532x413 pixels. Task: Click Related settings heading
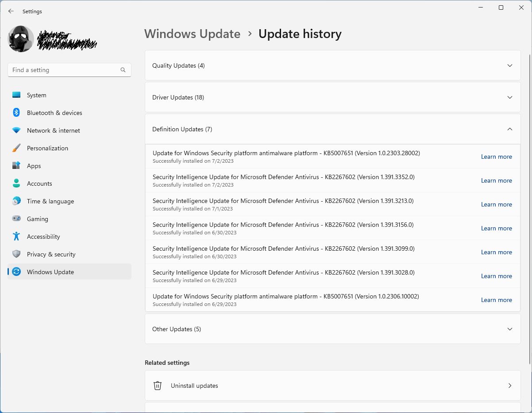click(x=167, y=363)
